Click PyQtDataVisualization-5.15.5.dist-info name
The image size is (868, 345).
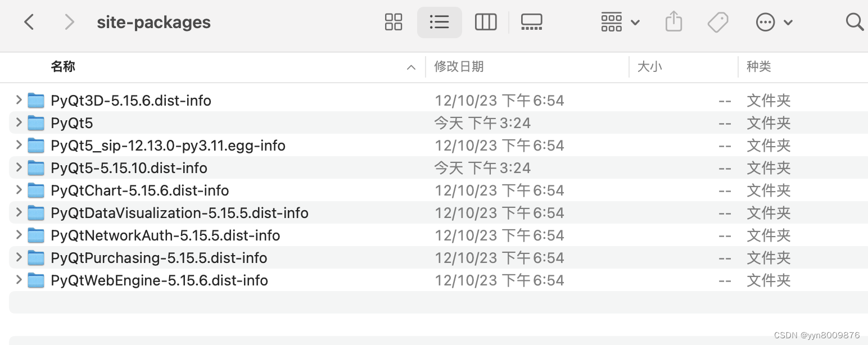click(180, 213)
